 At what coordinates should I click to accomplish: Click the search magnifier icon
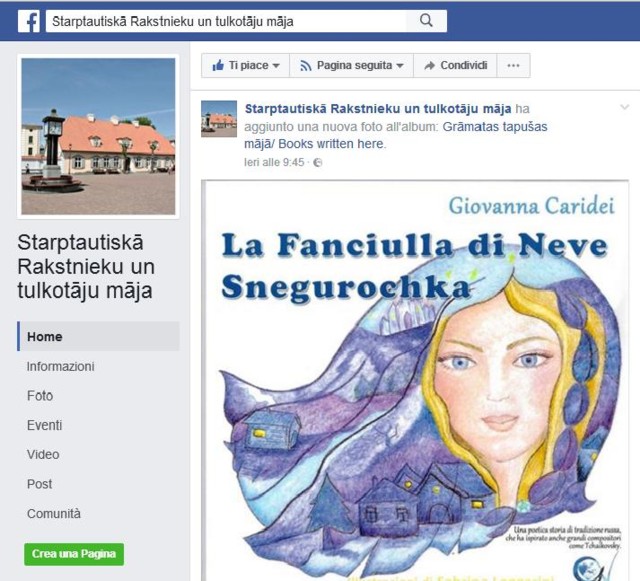(x=426, y=20)
